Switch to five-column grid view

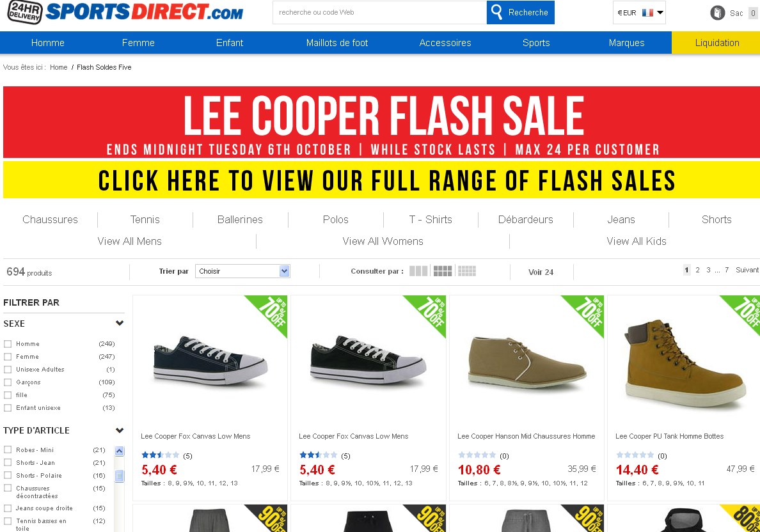pos(467,271)
